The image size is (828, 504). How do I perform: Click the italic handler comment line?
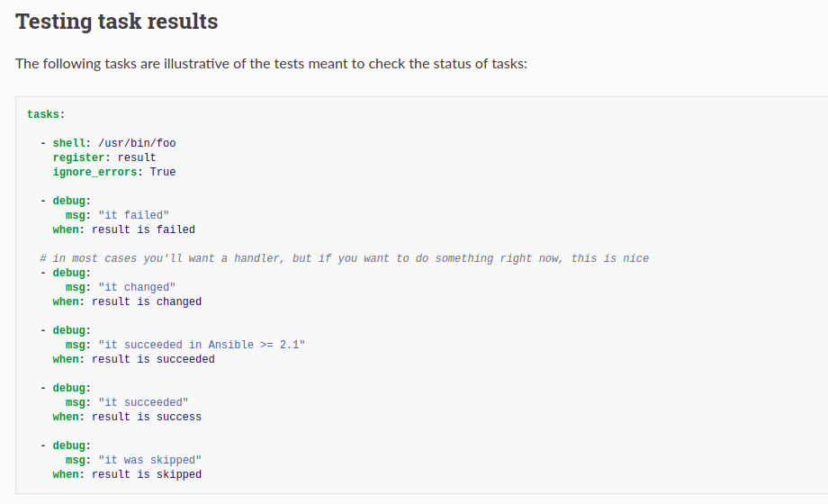click(x=345, y=258)
